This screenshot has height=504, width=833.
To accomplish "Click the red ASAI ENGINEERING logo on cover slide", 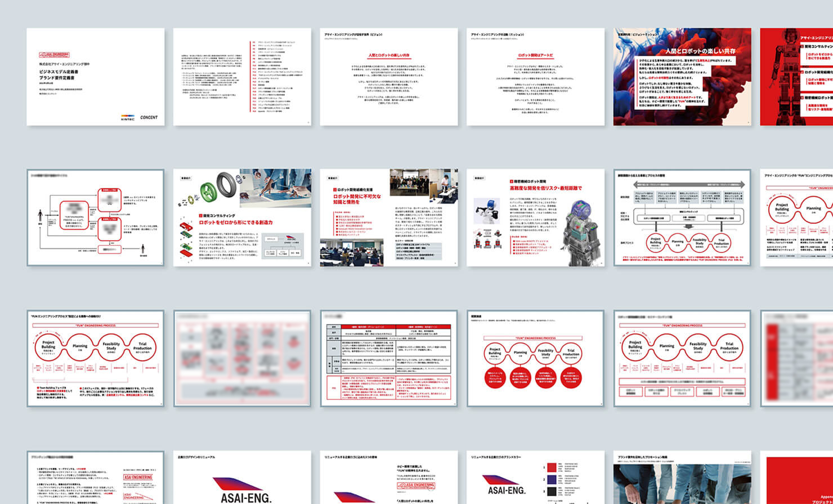I will pyautogui.click(x=54, y=55).
